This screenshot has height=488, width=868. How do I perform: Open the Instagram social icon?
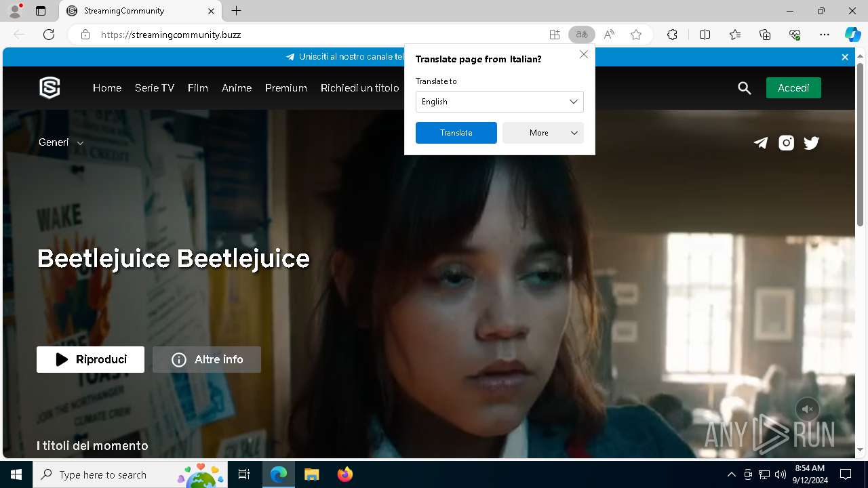click(x=786, y=142)
